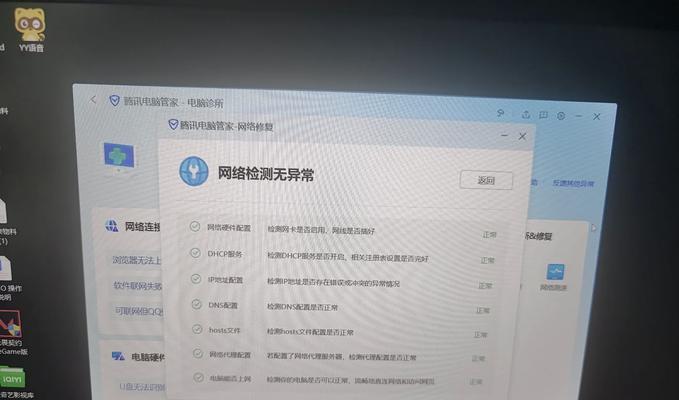679x400 pixels.
Task: Open the iQIYI 爱奇艺影视库 desktop icon
Action: coord(14,382)
